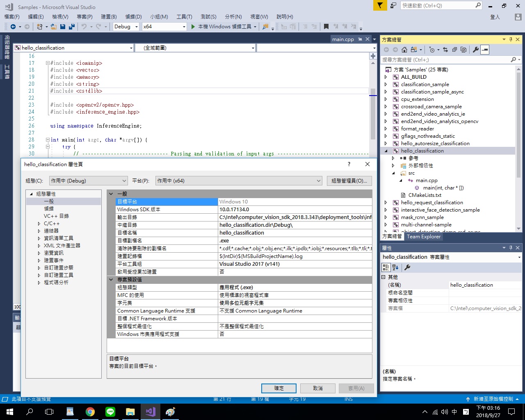525x420 pixels.
Task: Select the Windows SDK 版本 property row
Action: 244,210
